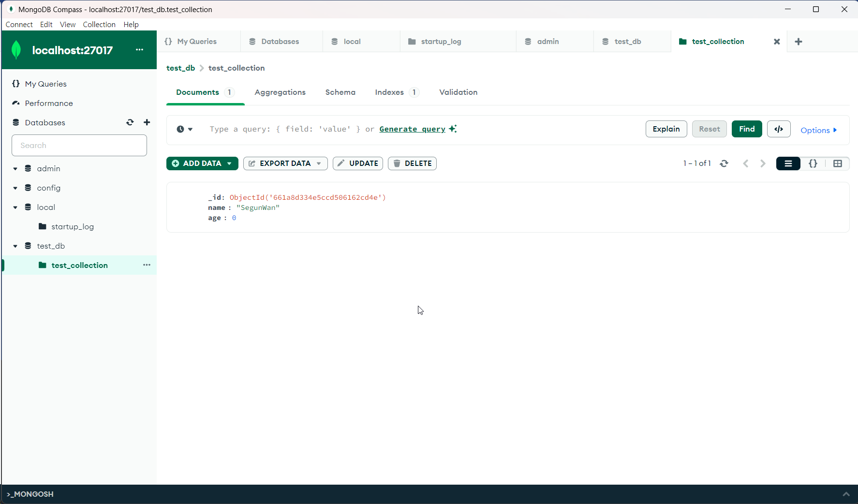Switch to the test_db tab
This screenshot has height=504, width=858.
(x=632, y=42)
